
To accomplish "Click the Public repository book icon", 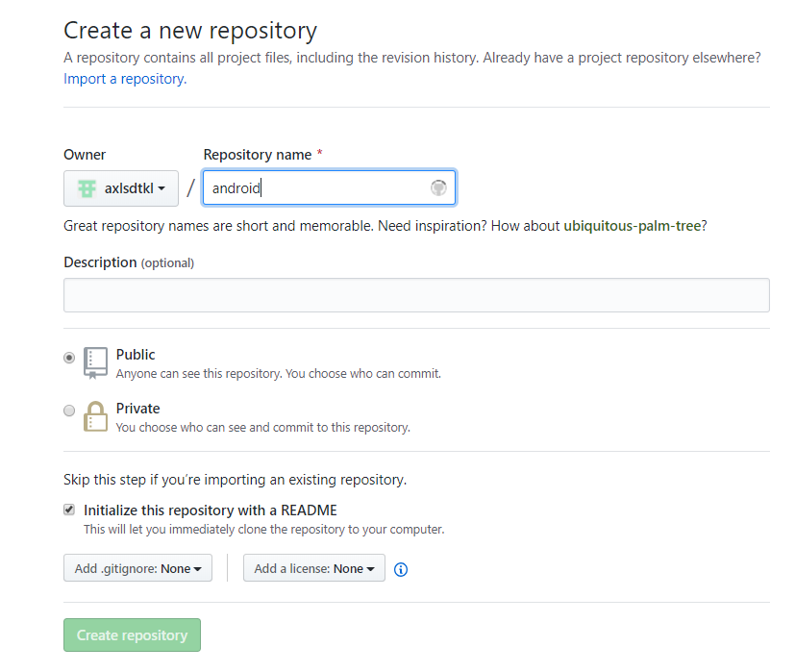I will coord(95,362).
